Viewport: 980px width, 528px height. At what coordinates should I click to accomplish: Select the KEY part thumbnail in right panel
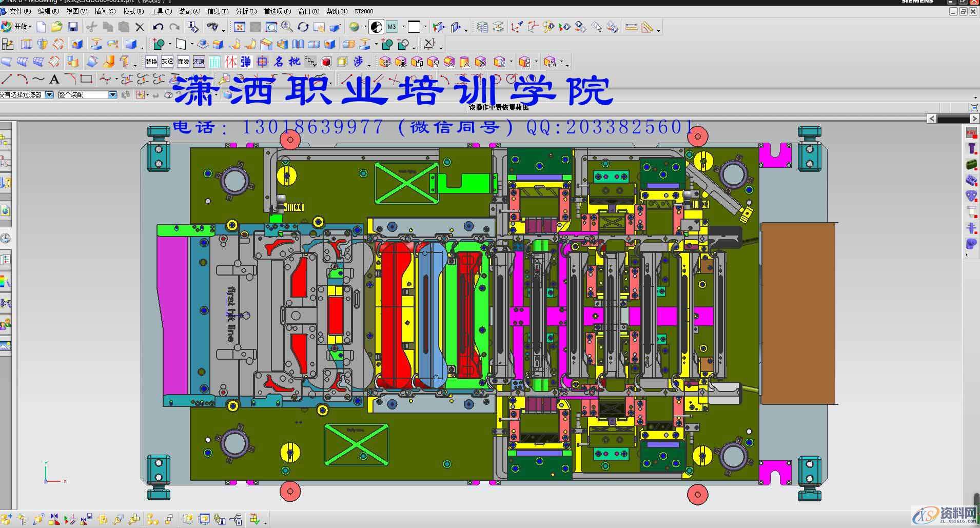coord(972,132)
